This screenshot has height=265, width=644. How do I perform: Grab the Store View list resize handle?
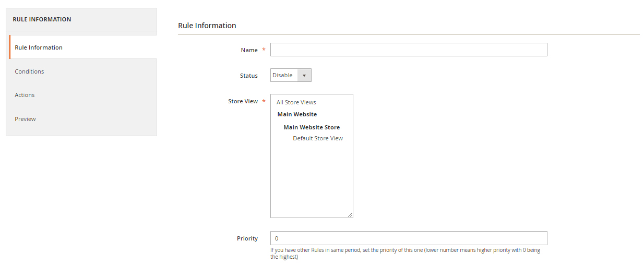[350, 215]
